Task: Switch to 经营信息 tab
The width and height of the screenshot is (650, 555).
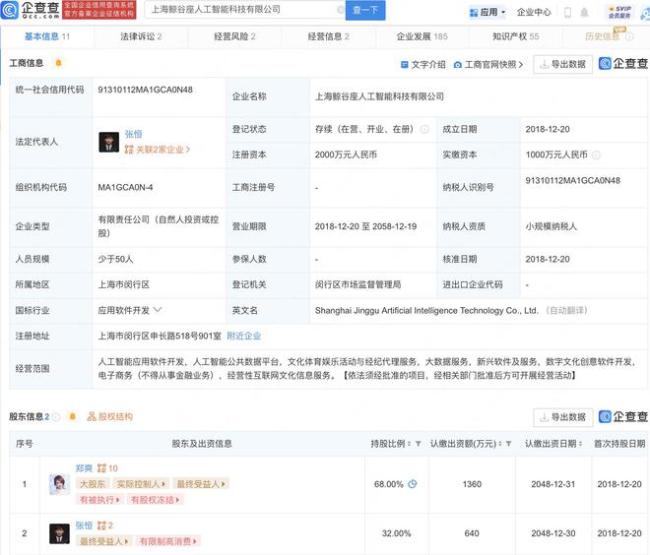Action: pyautogui.click(x=328, y=36)
